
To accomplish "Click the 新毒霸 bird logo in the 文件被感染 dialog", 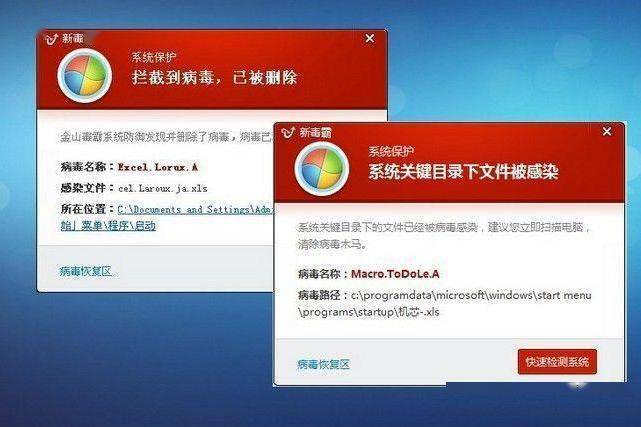I will pyautogui.click(x=288, y=133).
